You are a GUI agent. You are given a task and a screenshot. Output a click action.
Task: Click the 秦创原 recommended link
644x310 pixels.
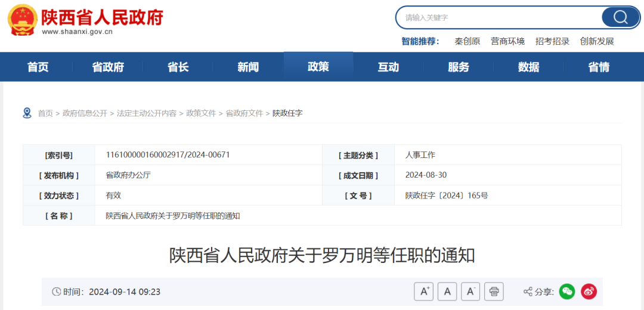point(467,41)
